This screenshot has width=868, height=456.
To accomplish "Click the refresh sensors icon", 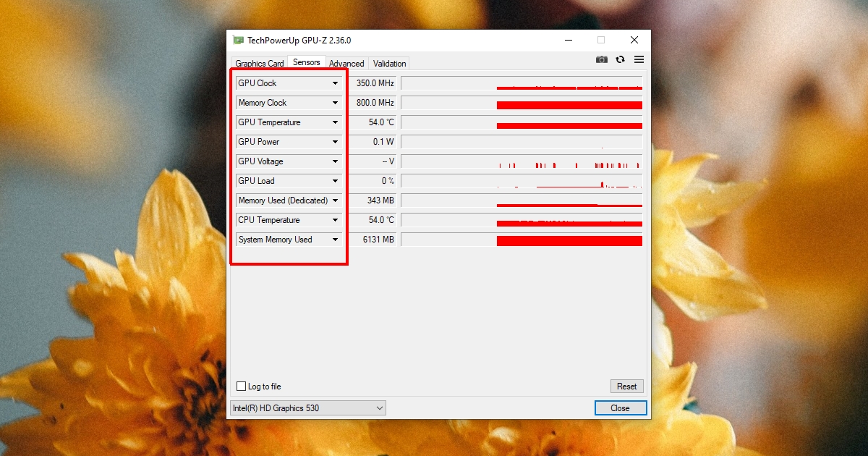I will pyautogui.click(x=621, y=59).
